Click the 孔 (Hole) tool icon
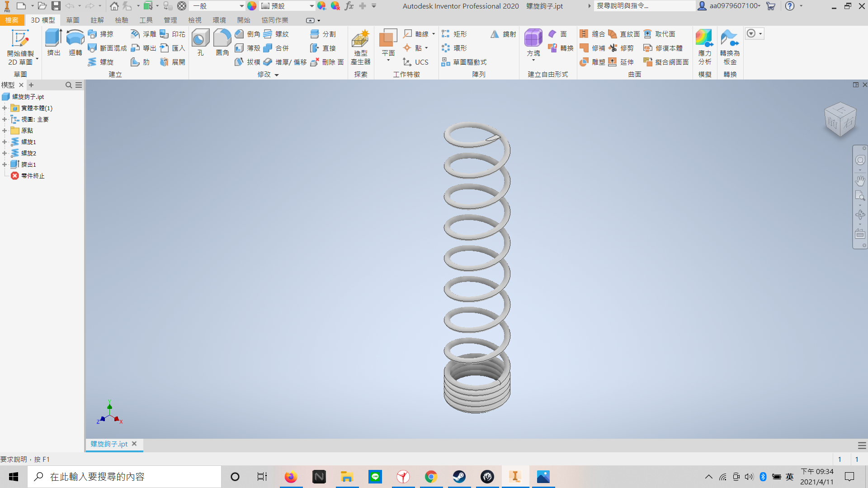Screen dimensions: 868x488 [x=200, y=42]
